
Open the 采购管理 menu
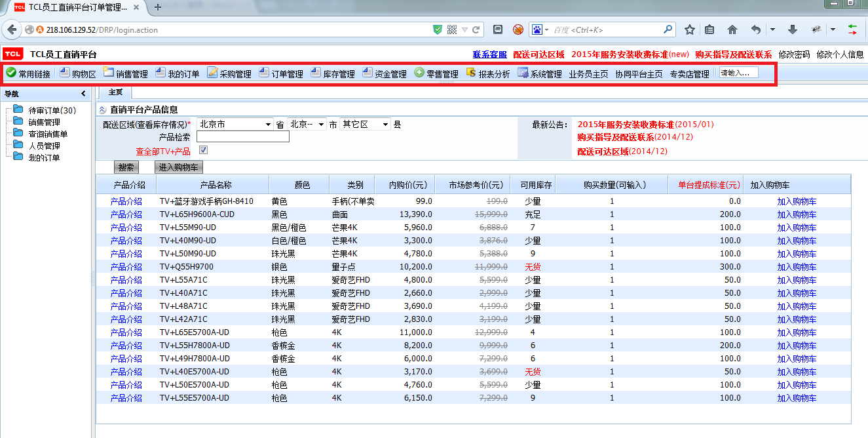coord(229,73)
